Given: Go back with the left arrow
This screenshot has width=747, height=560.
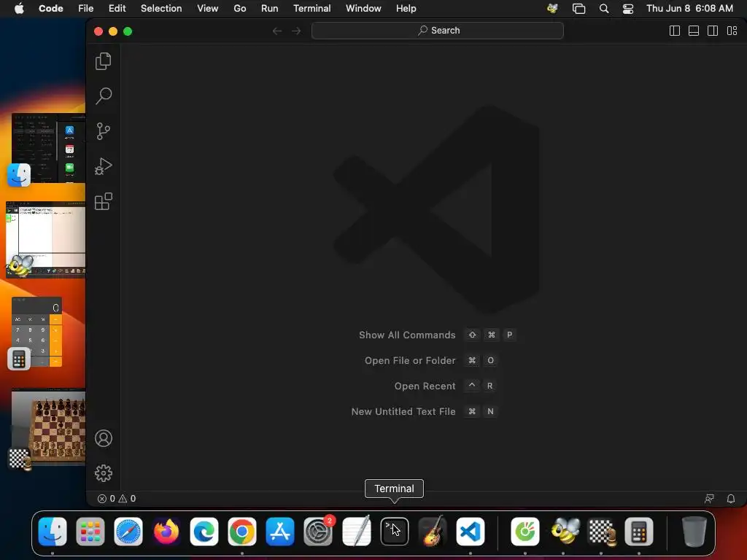Looking at the screenshot, I should (x=277, y=31).
